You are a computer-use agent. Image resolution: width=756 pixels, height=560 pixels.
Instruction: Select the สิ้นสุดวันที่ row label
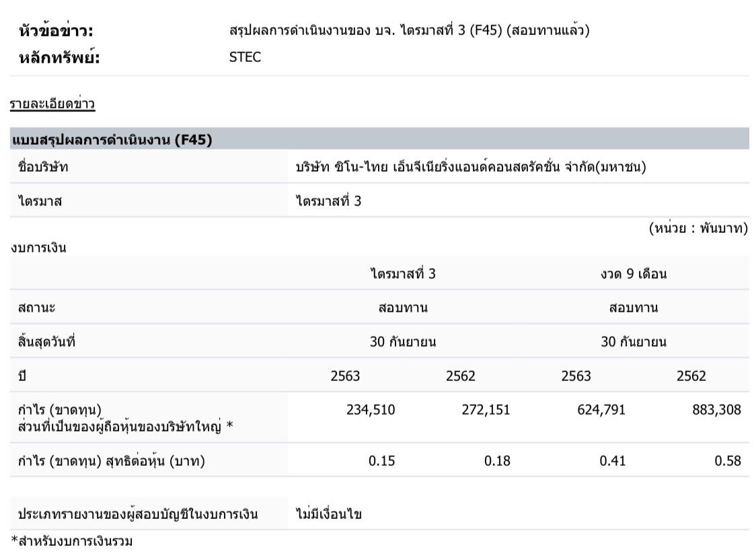point(47,342)
